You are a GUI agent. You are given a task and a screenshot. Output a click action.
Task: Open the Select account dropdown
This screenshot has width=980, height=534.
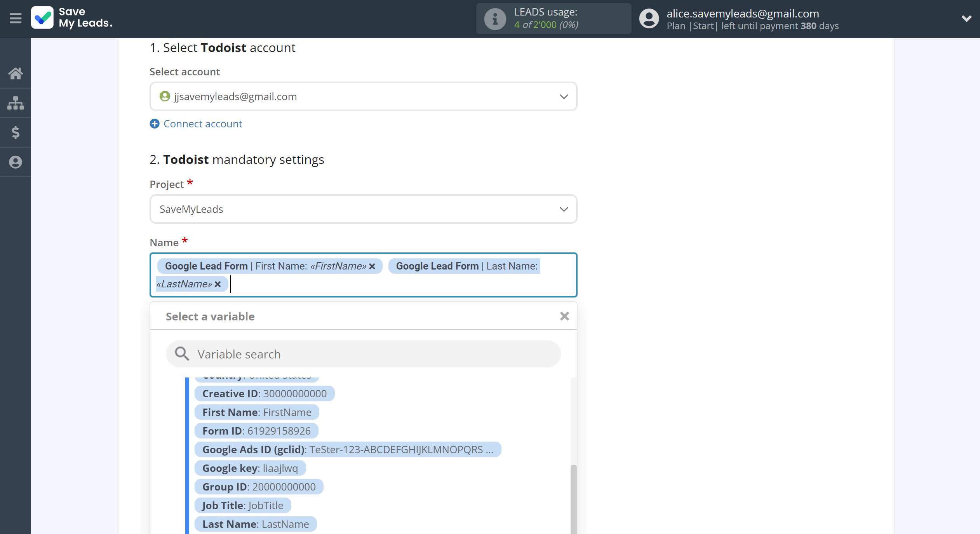pyautogui.click(x=363, y=96)
